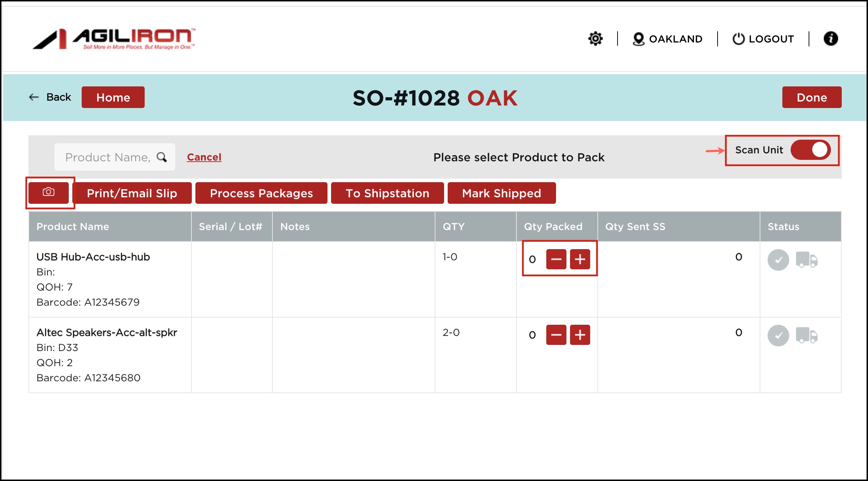Decrease USB Hub qty packed with minus

click(x=556, y=259)
